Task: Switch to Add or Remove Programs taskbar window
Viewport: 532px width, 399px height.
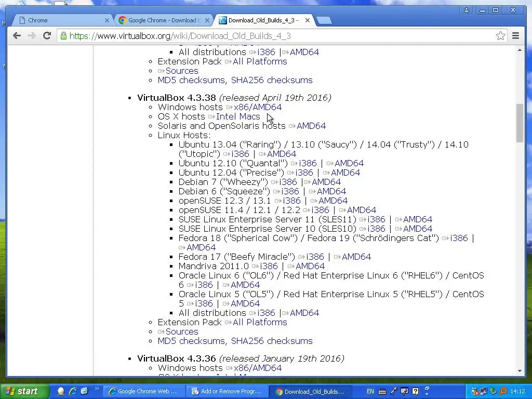Action: (x=227, y=391)
